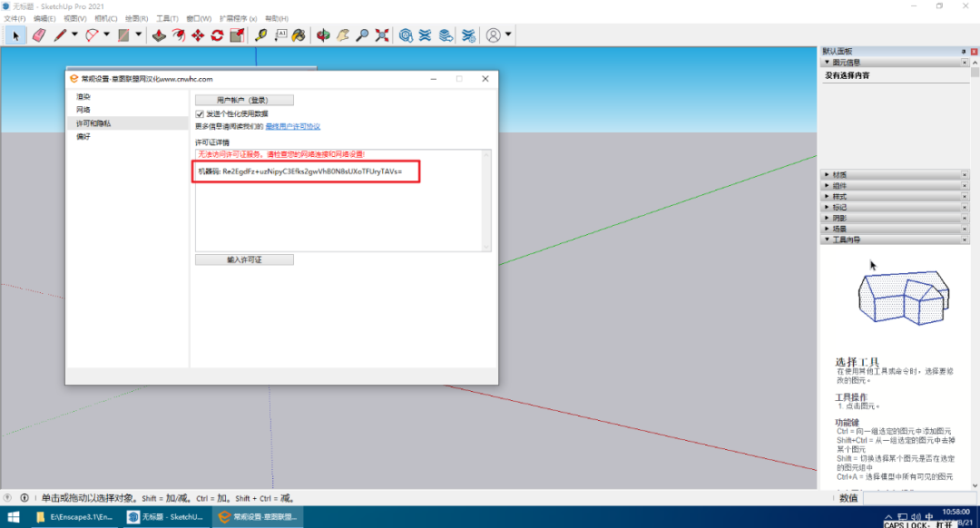Open the 窗口(W) menu
This screenshot has height=528, width=980.
[x=199, y=18]
